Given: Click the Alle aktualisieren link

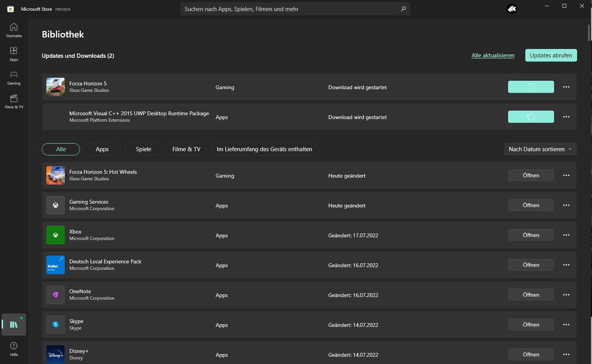Looking at the screenshot, I should coord(493,55).
